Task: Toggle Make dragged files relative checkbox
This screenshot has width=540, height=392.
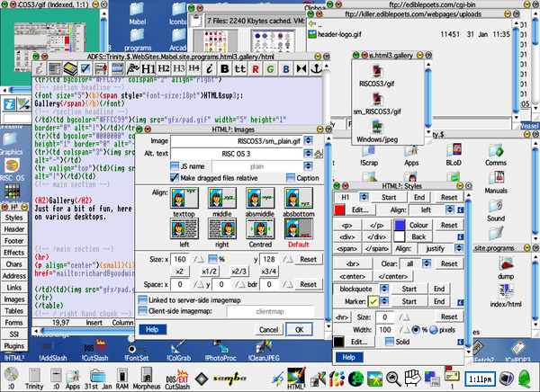Action: [x=173, y=178]
